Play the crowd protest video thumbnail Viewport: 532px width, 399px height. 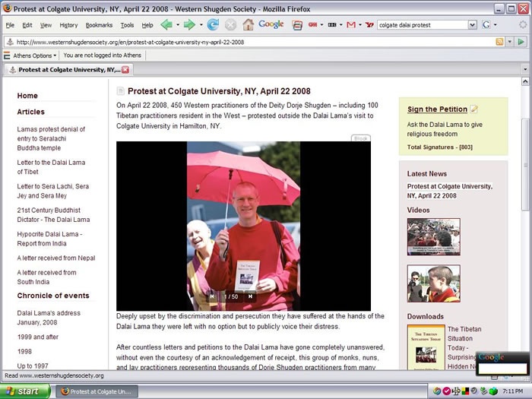pos(434,237)
